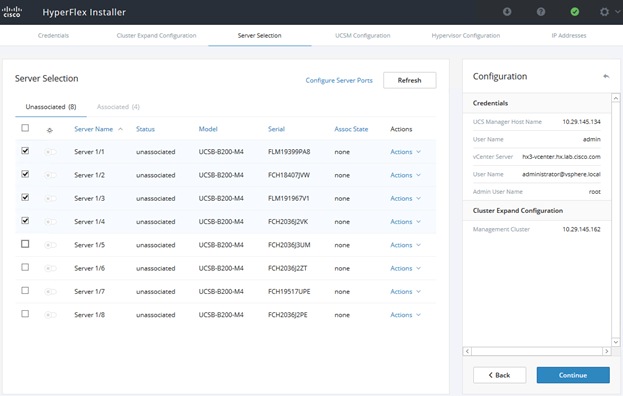623x396 pixels.
Task: Open Actions dropdown for Server 1/7
Action: pos(405,292)
